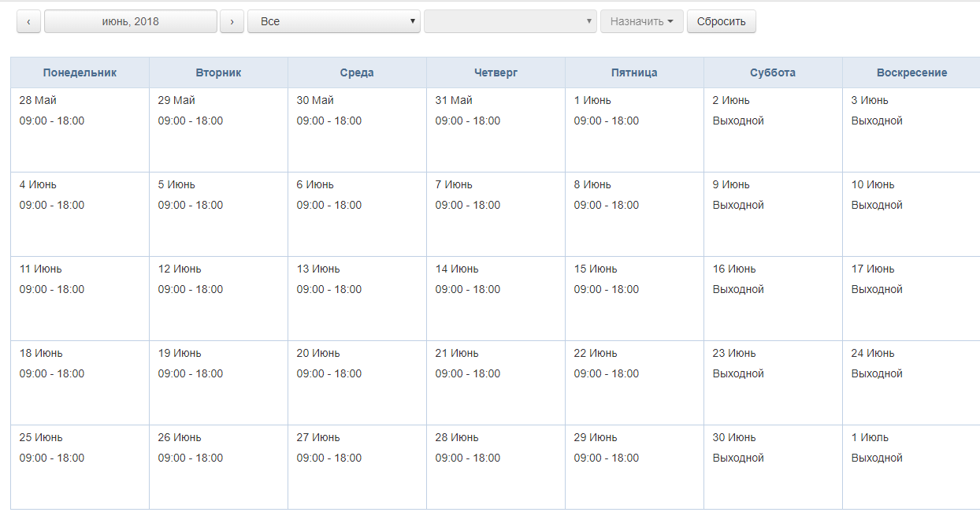Click the Воскресение column header
Screen dimensions: 980x527
[x=911, y=72]
